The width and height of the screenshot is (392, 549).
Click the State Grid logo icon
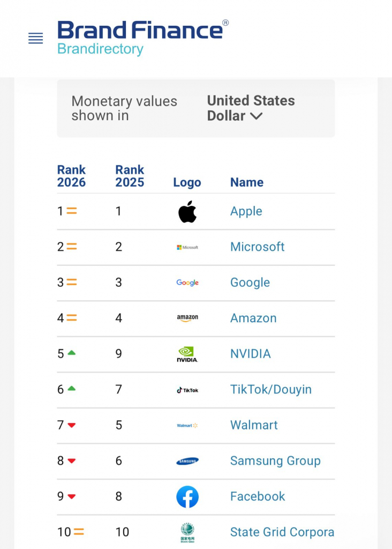187,532
